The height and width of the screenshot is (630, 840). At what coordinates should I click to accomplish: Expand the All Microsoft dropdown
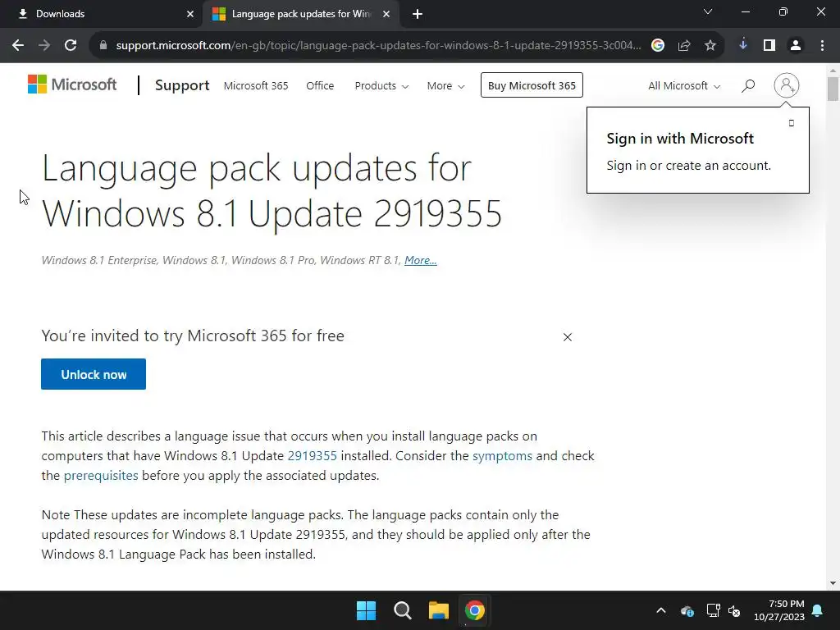click(x=684, y=85)
